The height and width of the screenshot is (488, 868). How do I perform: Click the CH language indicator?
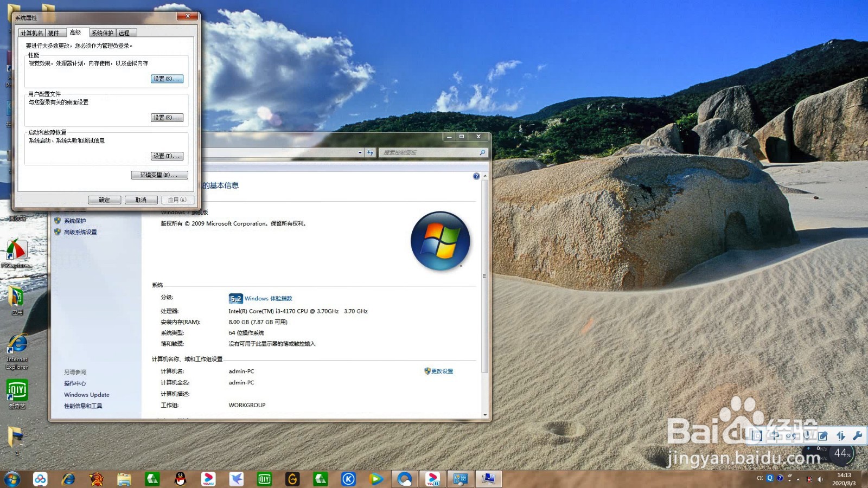tap(760, 478)
